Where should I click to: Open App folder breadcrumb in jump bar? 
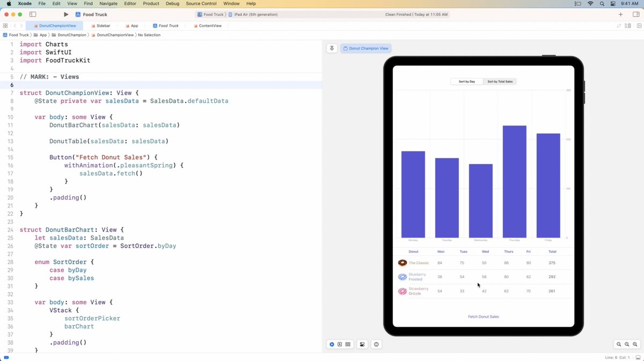pyautogui.click(x=41, y=35)
